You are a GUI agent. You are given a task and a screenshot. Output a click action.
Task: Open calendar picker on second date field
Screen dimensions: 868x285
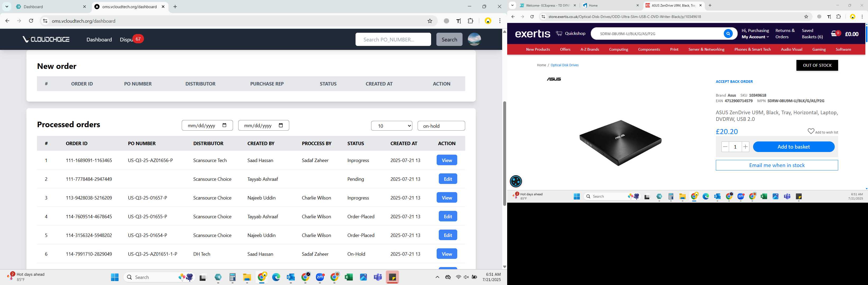(281, 125)
